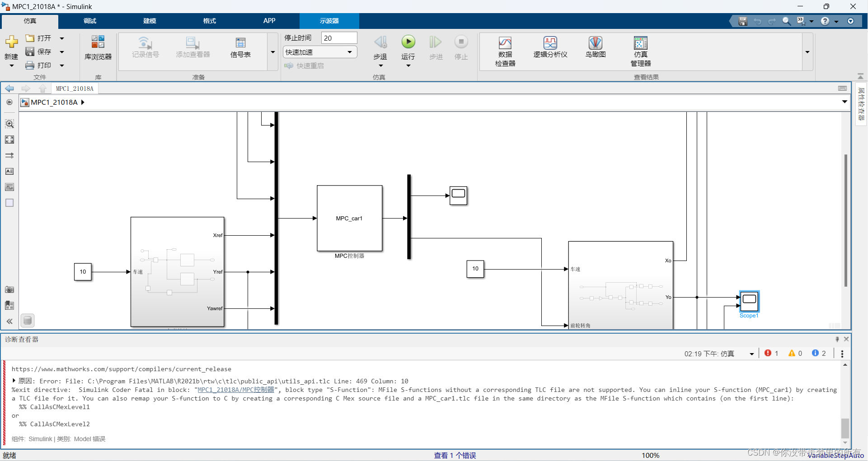Click the MPC1_21018A model tab
The image size is (868, 461).
coord(75,88)
